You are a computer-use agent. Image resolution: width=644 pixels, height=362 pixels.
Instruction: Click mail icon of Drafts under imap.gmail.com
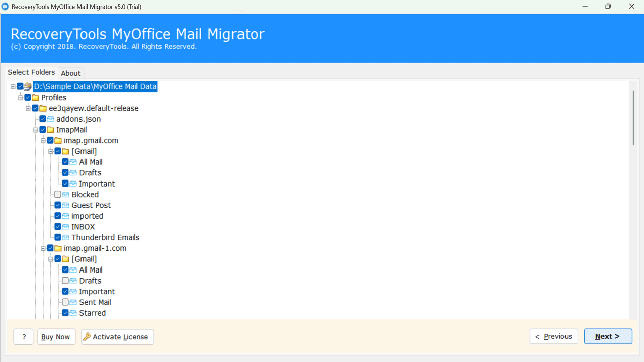coord(73,173)
